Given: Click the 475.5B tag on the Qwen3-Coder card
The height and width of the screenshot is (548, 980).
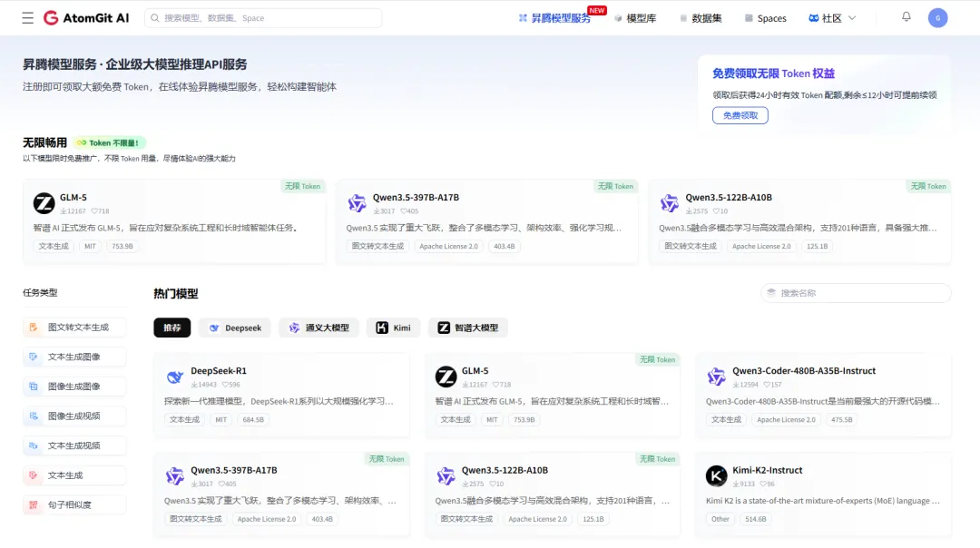Looking at the screenshot, I should click(842, 420).
